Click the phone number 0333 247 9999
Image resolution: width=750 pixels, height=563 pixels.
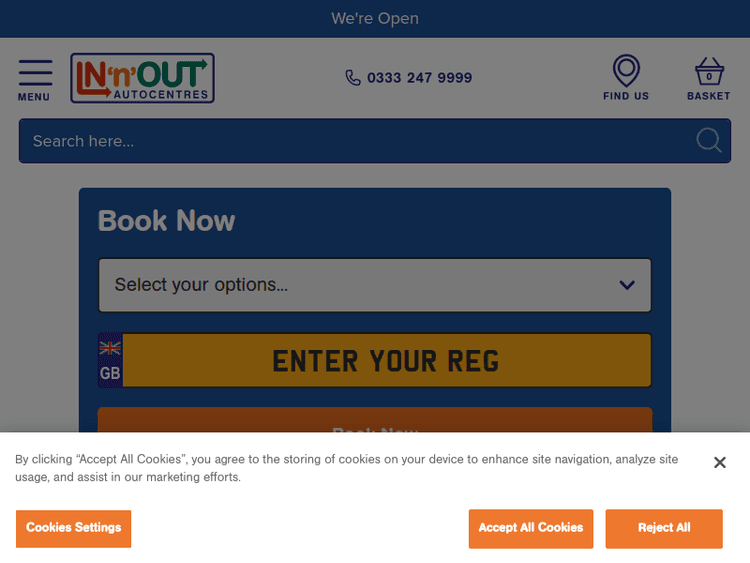coord(419,78)
